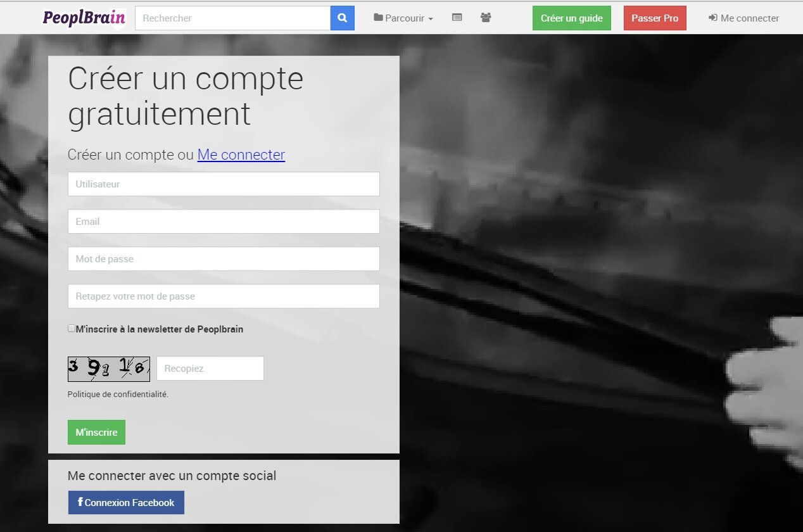
Task: Click the green M'inscrire button
Action: tap(96, 433)
